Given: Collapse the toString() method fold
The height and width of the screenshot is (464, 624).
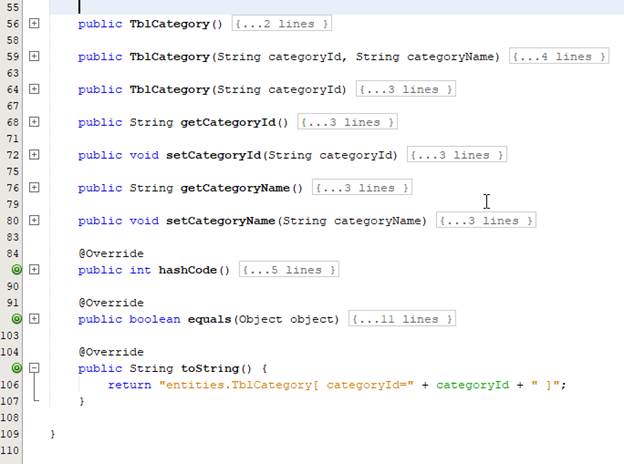Looking at the screenshot, I should coord(34,368).
